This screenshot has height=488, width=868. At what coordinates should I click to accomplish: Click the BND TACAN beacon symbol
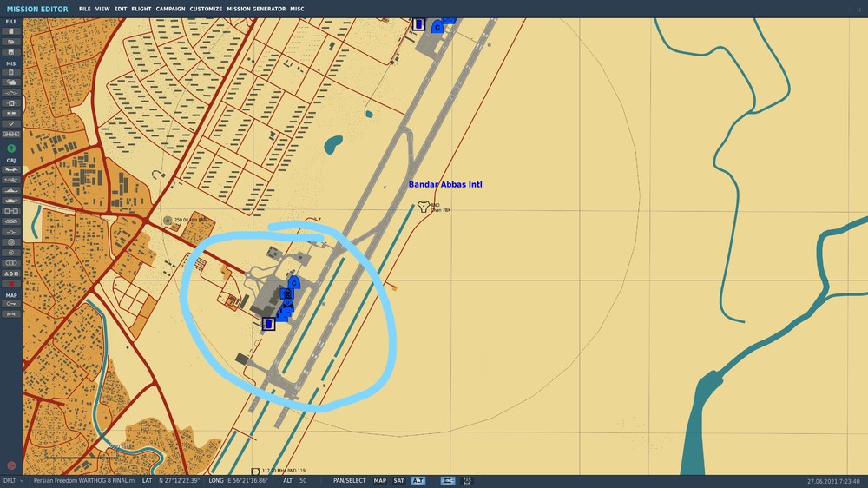tap(424, 207)
